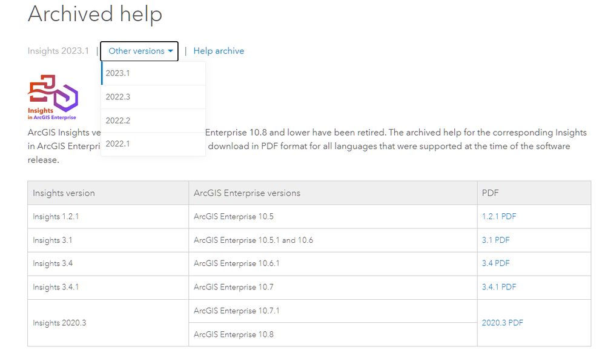Viewport: 605px width, 364px height.
Task: Choose version 2022.3 in the dropdown
Action: coord(118,97)
